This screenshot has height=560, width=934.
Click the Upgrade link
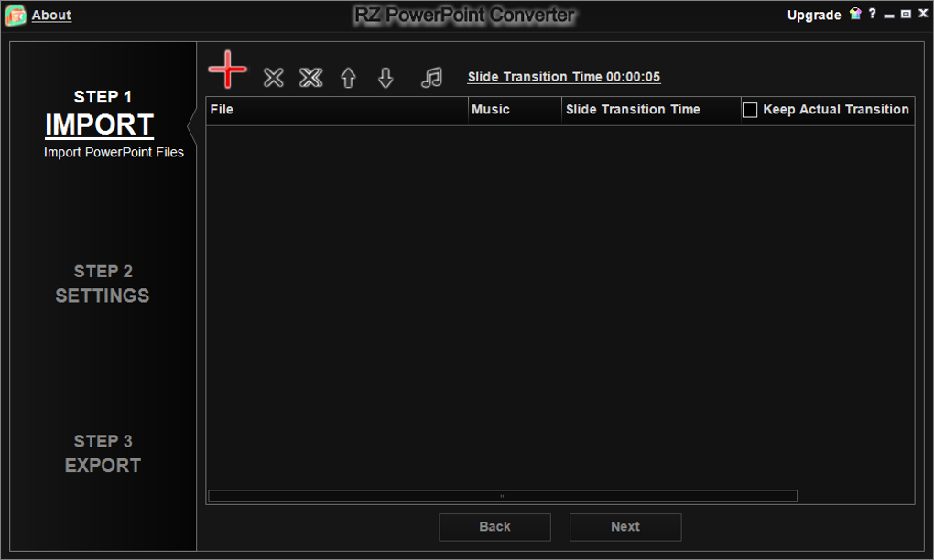[814, 15]
